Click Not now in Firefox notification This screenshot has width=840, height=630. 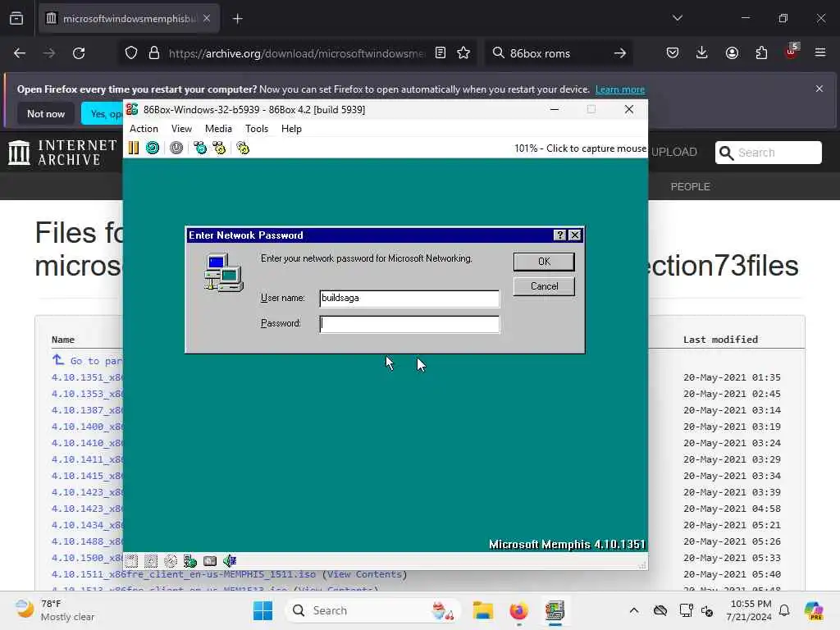[x=46, y=113]
